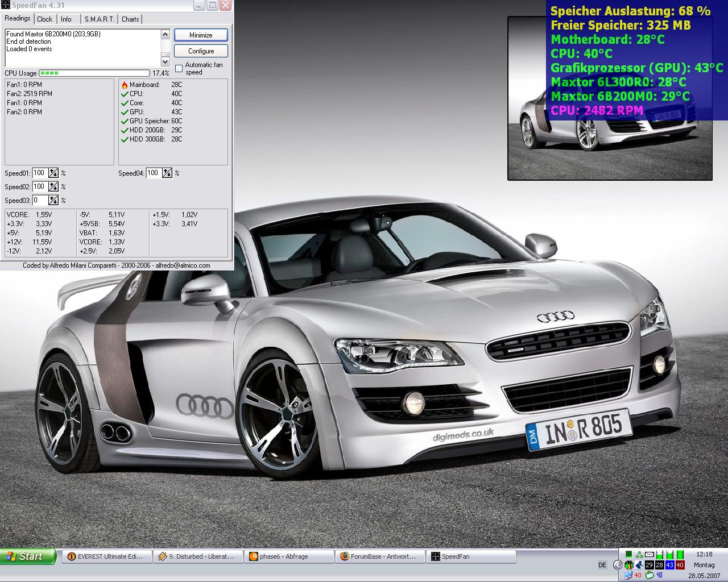Open the Clock tab

(x=44, y=19)
